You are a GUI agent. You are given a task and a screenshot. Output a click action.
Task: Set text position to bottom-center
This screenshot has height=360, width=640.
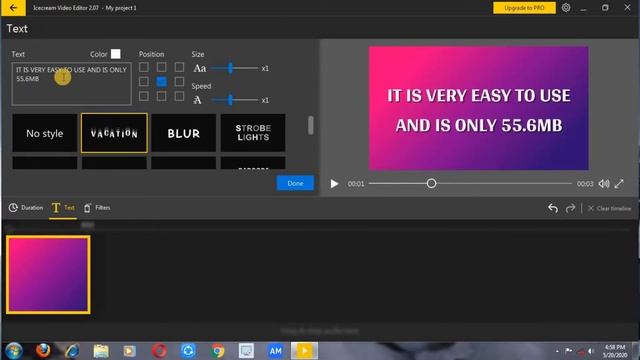pyautogui.click(x=162, y=96)
